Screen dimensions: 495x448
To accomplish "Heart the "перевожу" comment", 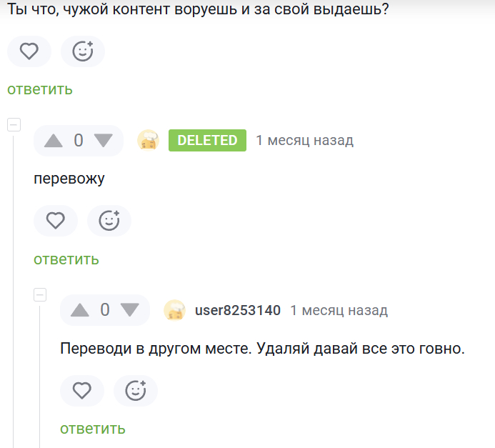I will click(55, 221).
